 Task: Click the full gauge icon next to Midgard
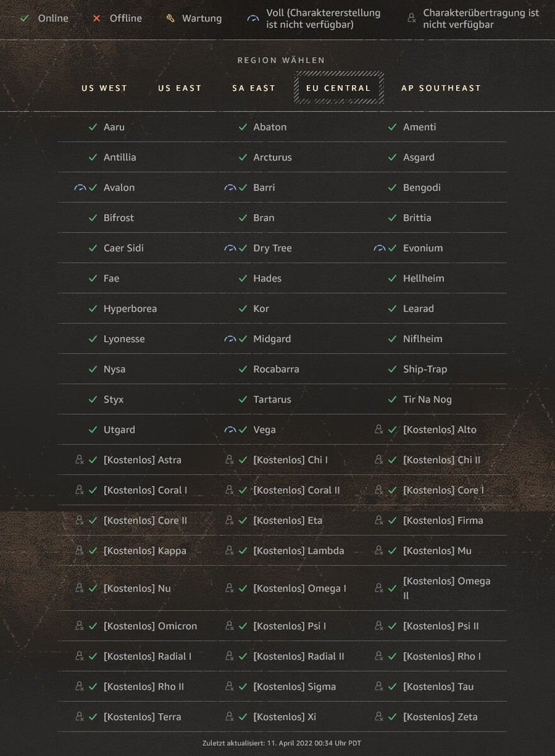pyautogui.click(x=229, y=339)
